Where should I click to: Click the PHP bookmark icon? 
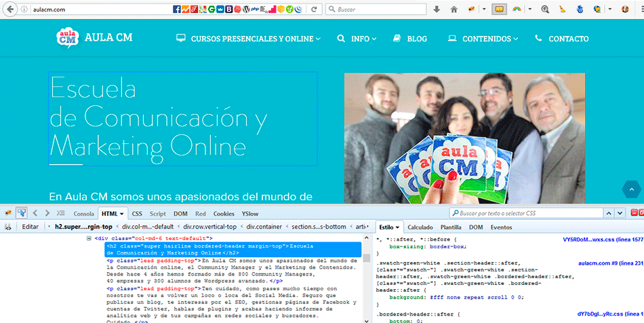255,9
